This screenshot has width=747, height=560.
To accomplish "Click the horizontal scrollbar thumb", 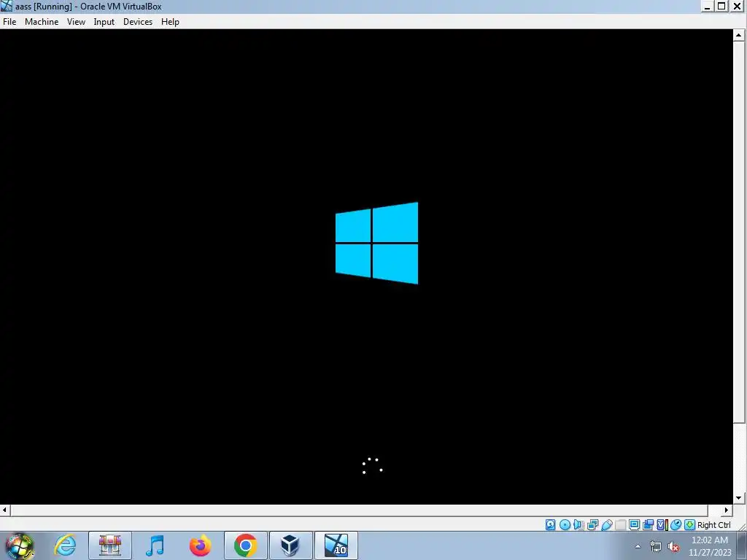I will point(359,510).
